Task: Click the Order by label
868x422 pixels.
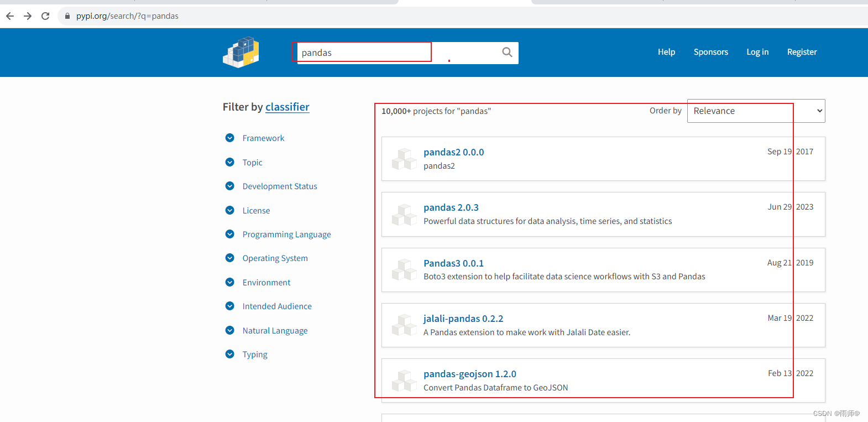Action: pos(666,111)
